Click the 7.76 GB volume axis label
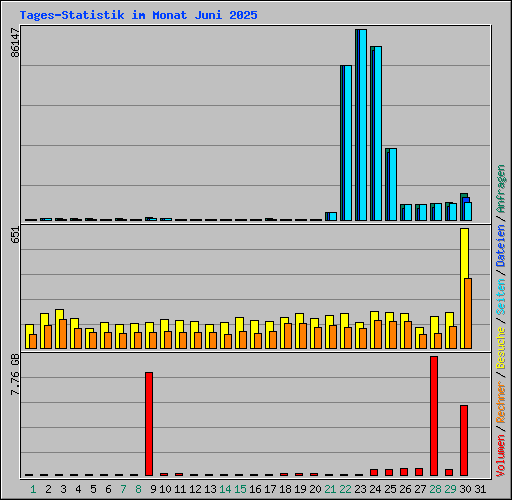512x500 pixels. tap(15, 374)
